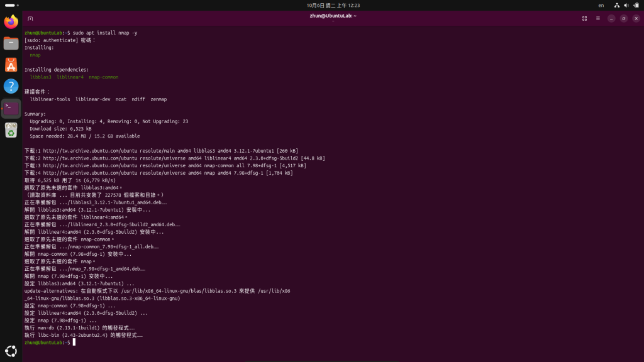Image resolution: width=644 pixels, height=362 pixels.
Task: Click the window title 'zhun@UbuntuLab: ~'
Action: pyautogui.click(x=333, y=16)
